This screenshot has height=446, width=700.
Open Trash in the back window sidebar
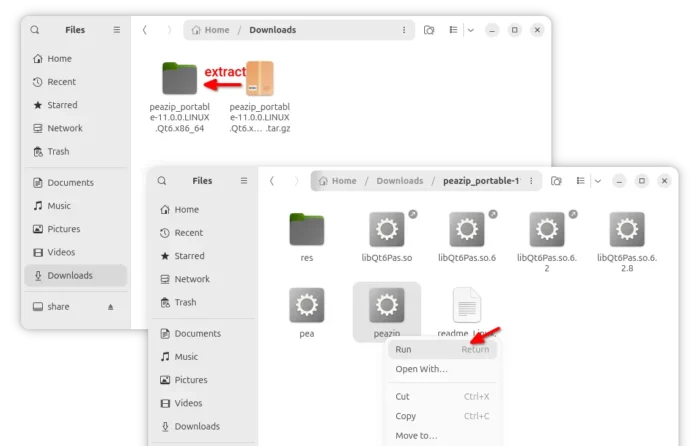point(58,151)
